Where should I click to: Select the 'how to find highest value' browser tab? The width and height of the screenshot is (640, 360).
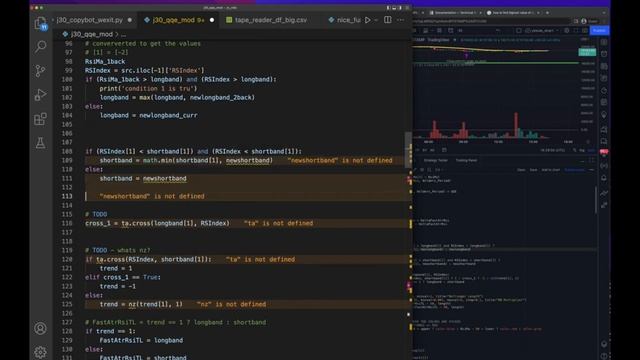(x=512, y=13)
